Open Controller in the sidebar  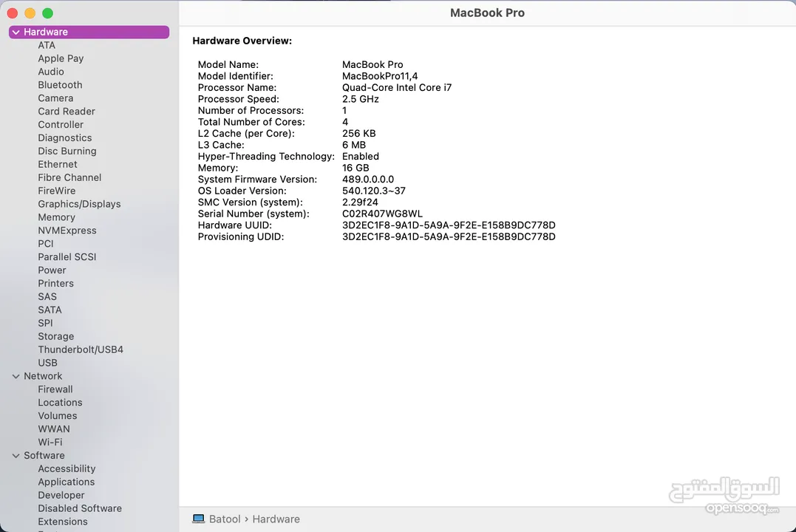61,124
